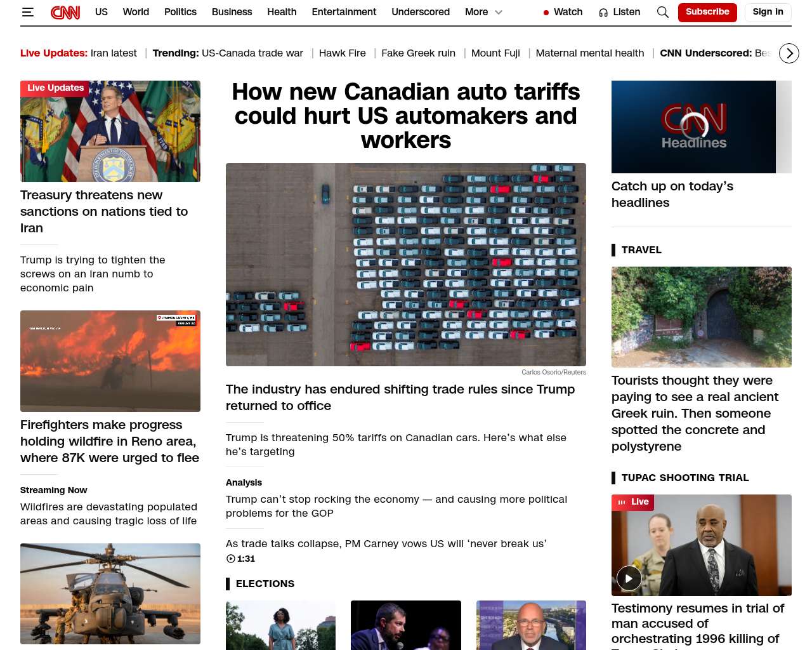Open the Maternal mental health link

tap(590, 53)
